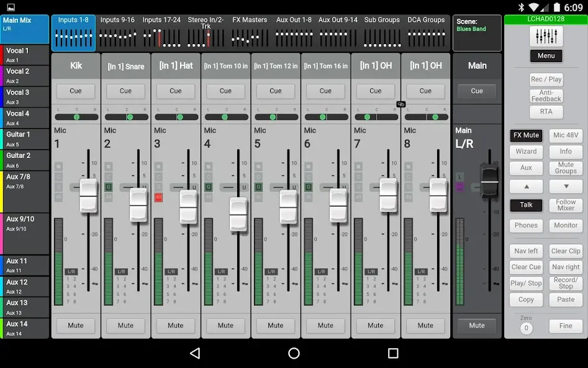Select the Vocal 1 Aux 1 mix

pyautogui.click(x=25, y=55)
